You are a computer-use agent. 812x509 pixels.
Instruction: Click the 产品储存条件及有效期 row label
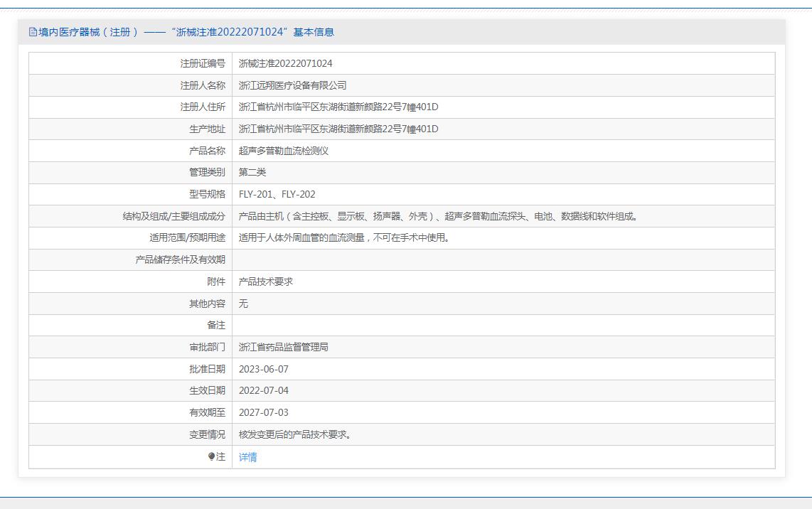pos(181,260)
